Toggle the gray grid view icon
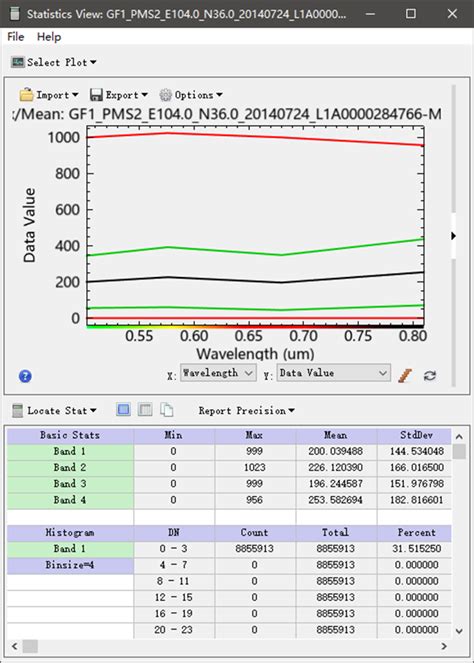 click(x=145, y=409)
